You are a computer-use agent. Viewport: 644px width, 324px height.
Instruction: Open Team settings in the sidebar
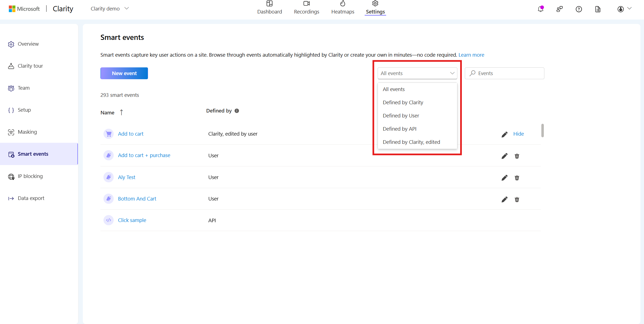pos(39,88)
